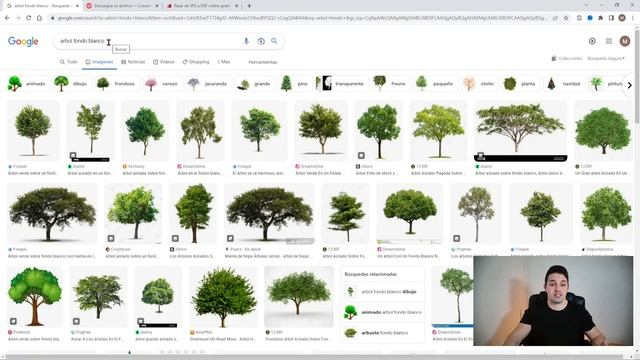Click the browser address bar URL

302,18
